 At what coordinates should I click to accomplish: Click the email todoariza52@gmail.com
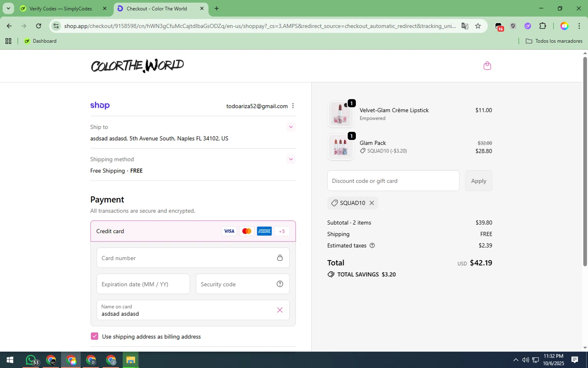point(257,106)
